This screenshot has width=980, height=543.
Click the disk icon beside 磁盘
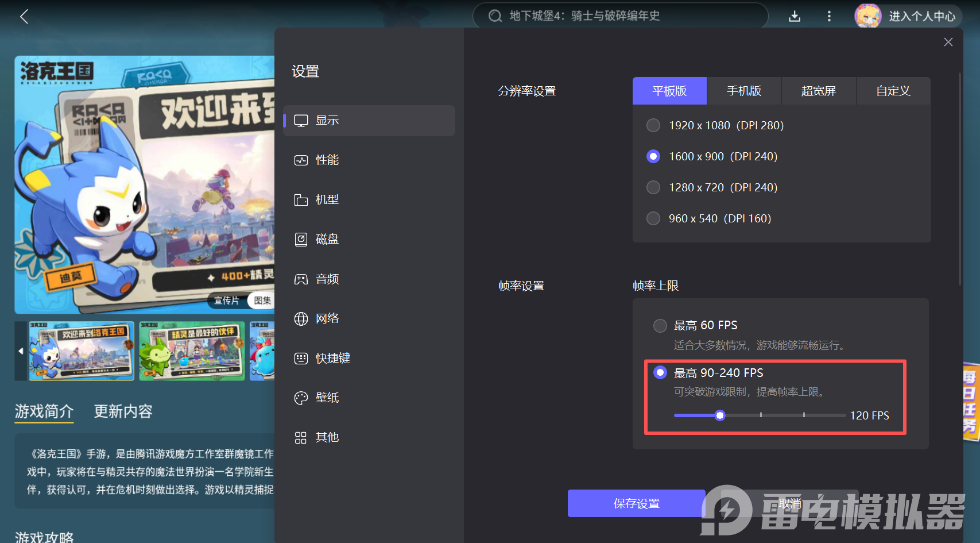(x=301, y=240)
